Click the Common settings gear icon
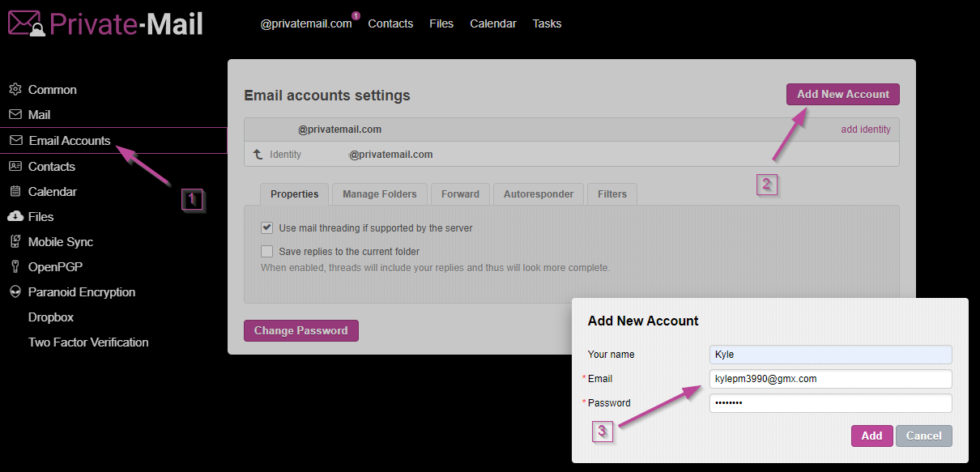 tap(15, 90)
